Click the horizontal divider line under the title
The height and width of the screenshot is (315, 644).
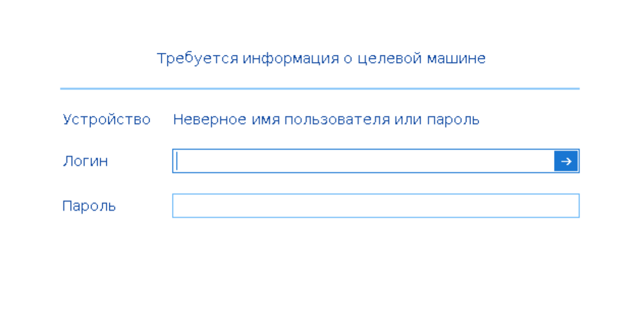pyautogui.click(x=319, y=87)
